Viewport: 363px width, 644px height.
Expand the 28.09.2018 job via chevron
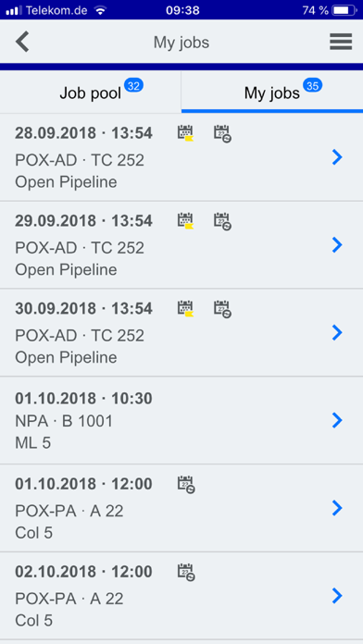click(337, 157)
